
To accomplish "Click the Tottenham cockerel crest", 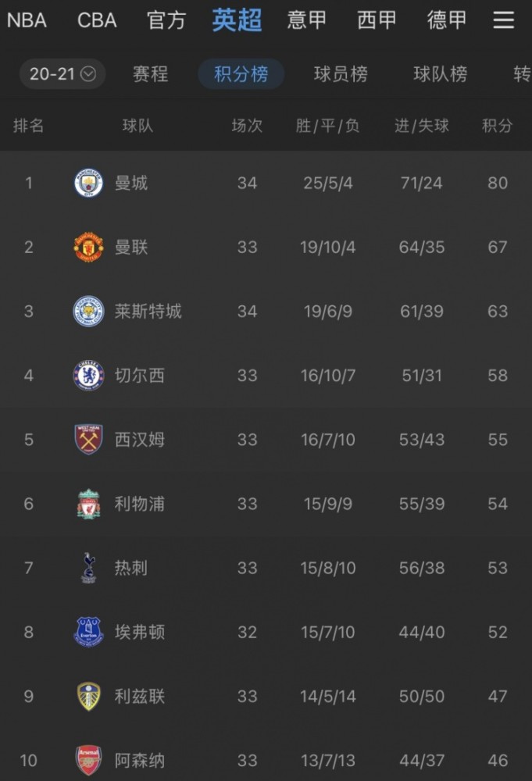I will pyautogui.click(x=89, y=568).
